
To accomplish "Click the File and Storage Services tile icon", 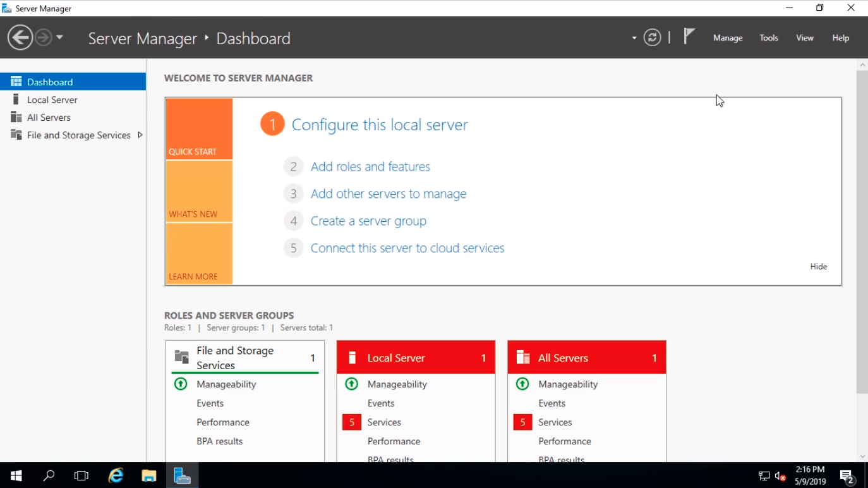I will [x=182, y=358].
